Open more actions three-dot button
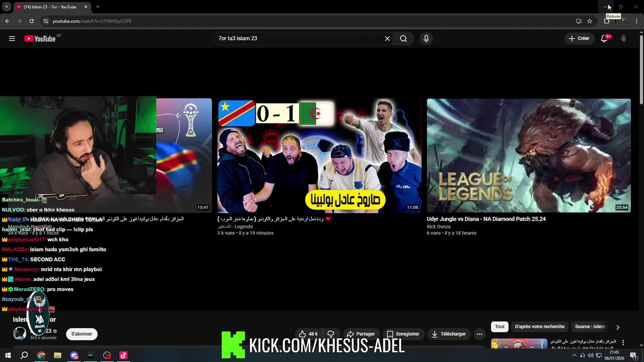 (479, 334)
